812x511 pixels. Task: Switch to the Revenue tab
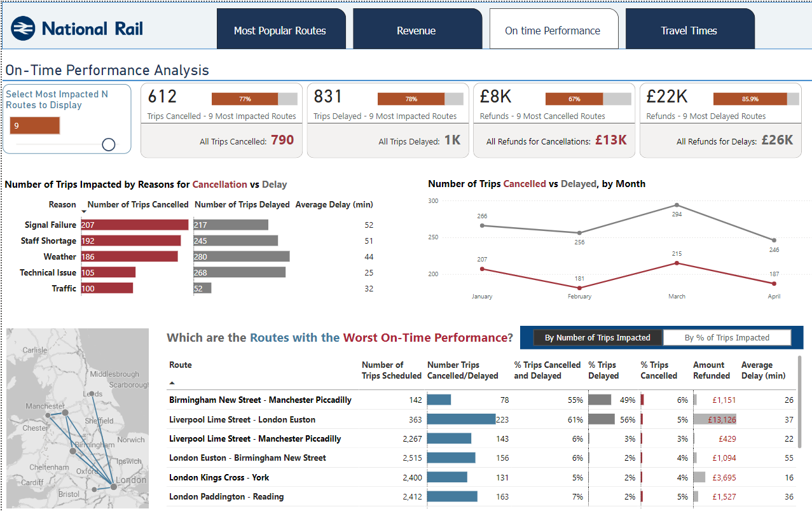tap(416, 28)
